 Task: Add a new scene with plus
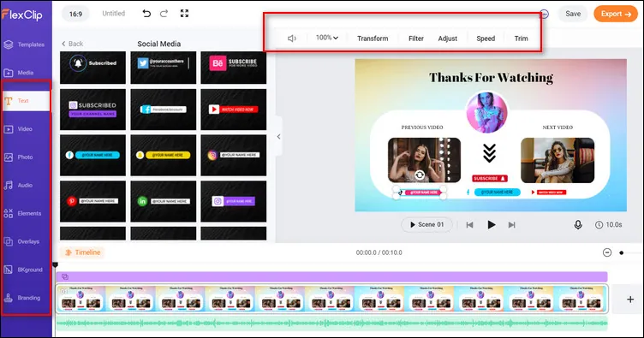click(630, 299)
